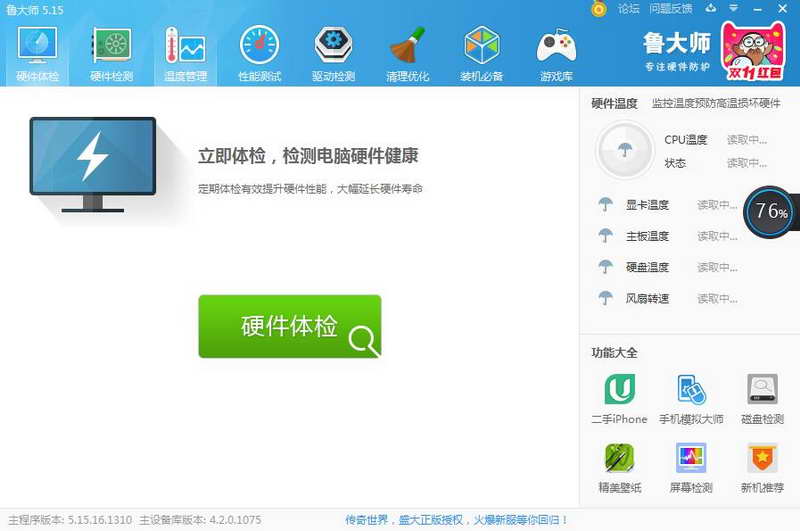The width and height of the screenshot is (800, 531).
Task: Click the 状态 status label
Action: pyautogui.click(x=675, y=163)
